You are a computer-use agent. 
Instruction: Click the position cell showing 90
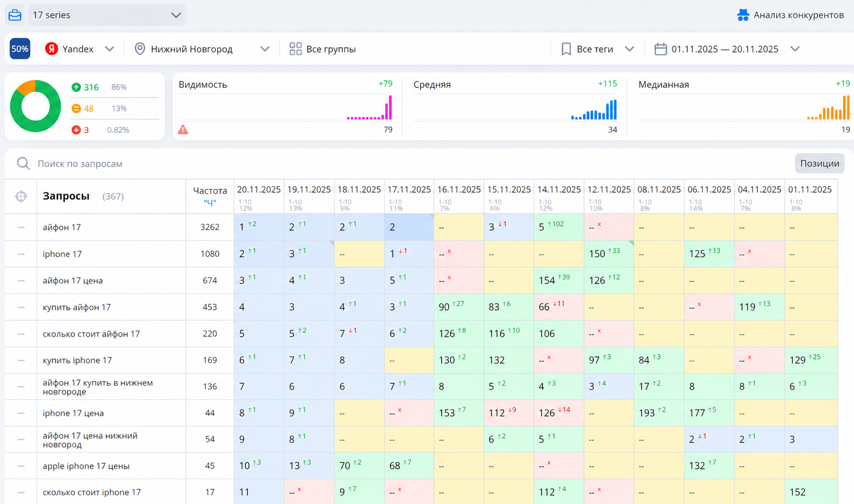459,307
